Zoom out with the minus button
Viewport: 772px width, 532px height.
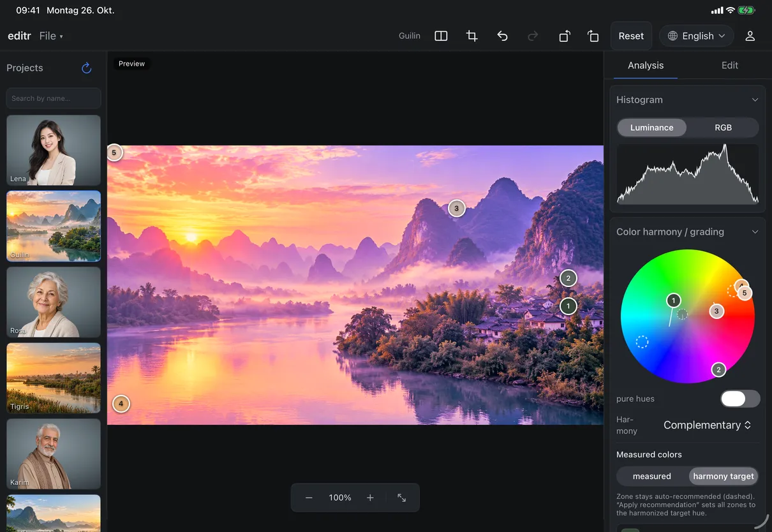coord(309,498)
